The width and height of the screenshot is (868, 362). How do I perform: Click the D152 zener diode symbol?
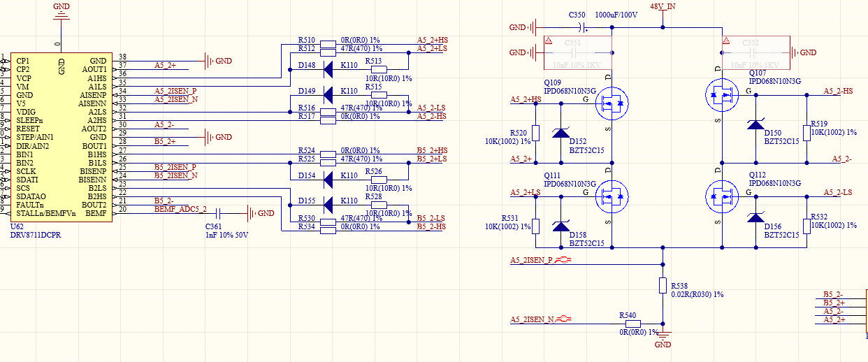[560, 133]
